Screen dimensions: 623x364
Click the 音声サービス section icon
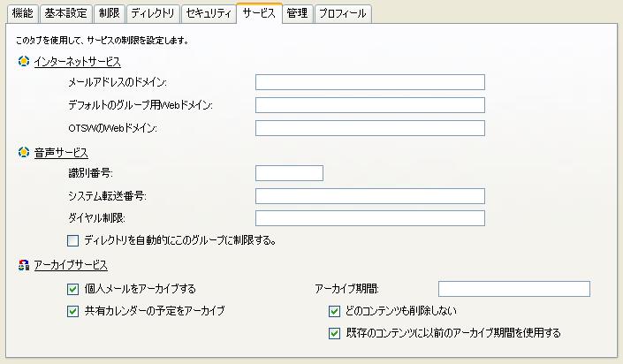[x=24, y=152]
